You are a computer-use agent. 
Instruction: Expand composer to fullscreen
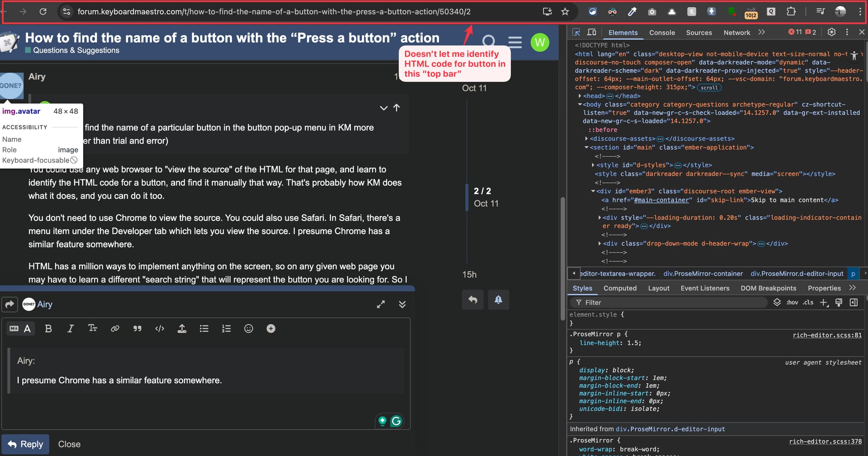click(x=381, y=305)
